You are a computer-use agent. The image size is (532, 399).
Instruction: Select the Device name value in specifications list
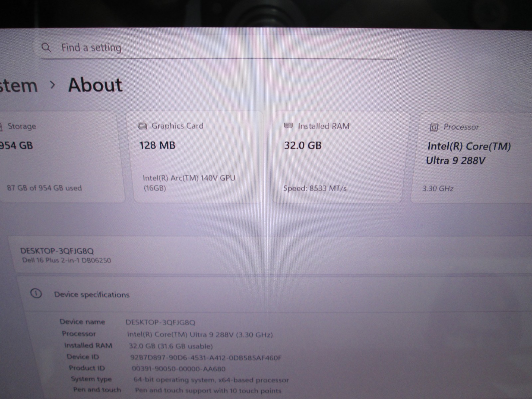point(161,322)
